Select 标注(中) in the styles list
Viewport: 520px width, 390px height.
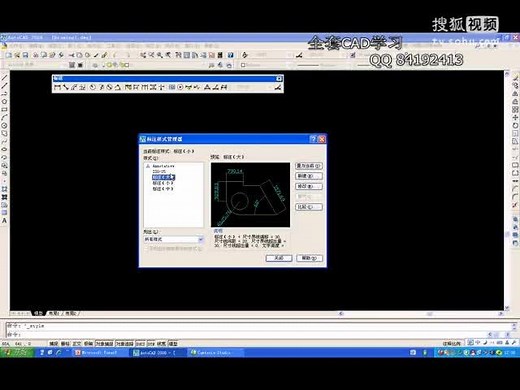(163, 189)
